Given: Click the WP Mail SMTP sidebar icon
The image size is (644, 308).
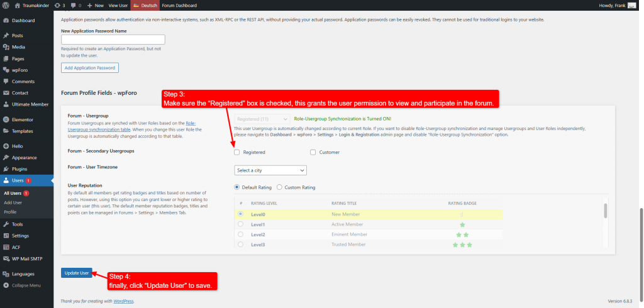Looking at the screenshot, I should click(x=6, y=259).
